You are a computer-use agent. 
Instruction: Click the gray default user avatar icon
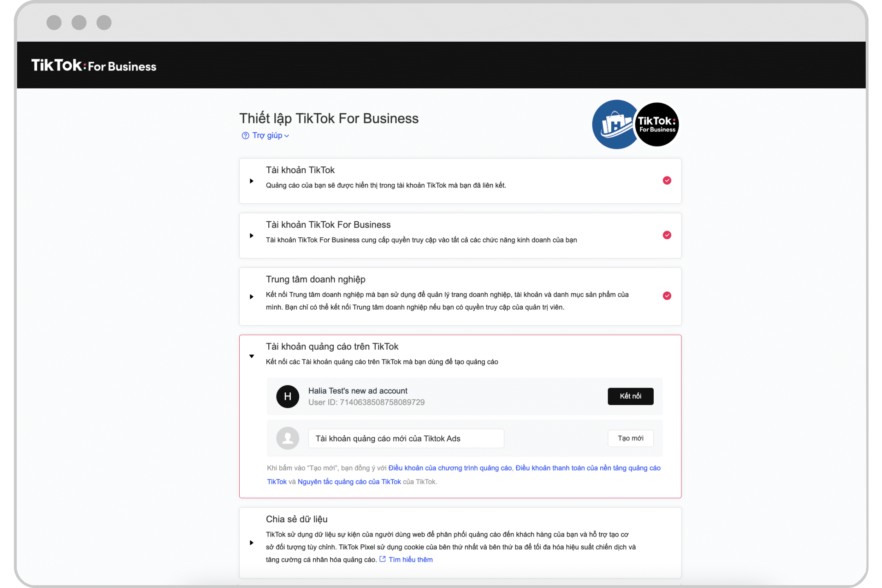pyautogui.click(x=287, y=439)
